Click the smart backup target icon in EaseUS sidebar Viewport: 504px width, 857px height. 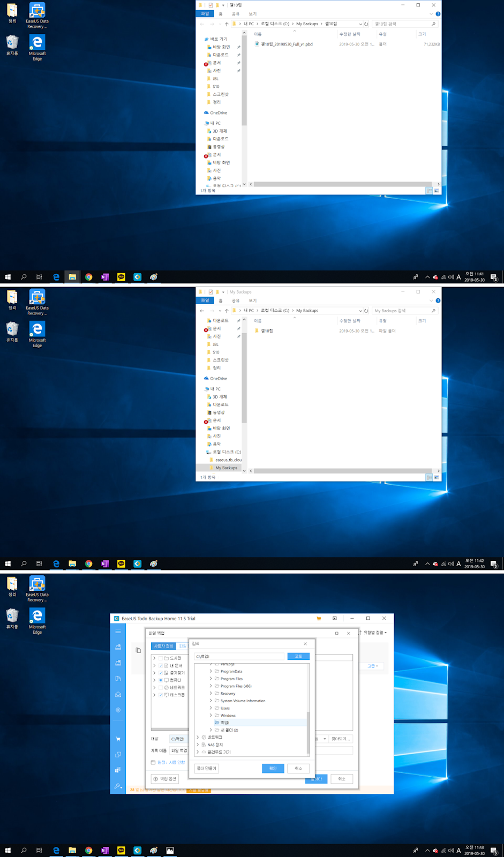(x=118, y=710)
